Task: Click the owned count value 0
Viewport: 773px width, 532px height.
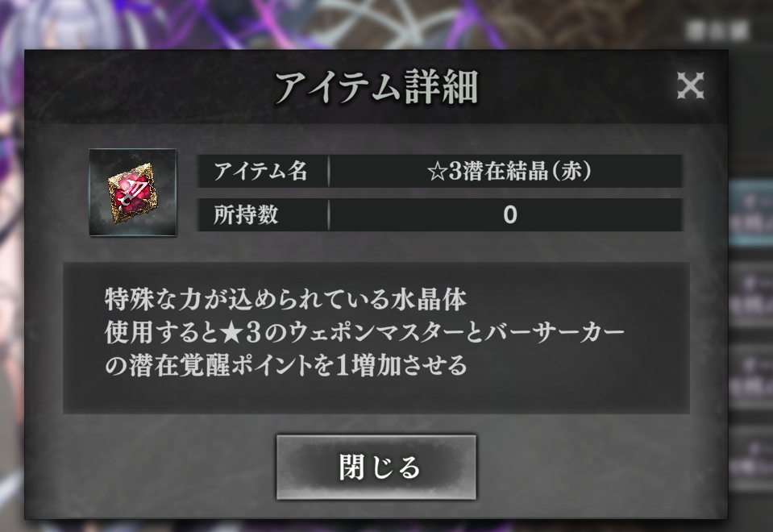Action: point(510,215)
